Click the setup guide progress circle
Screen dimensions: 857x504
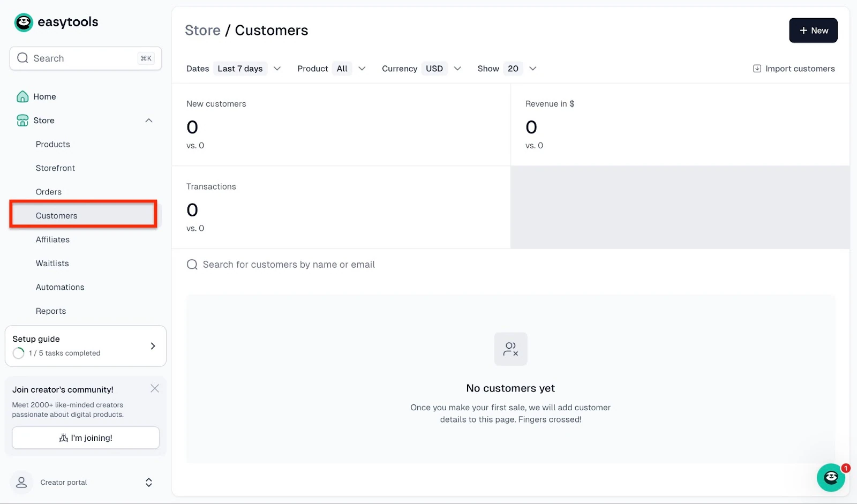(x=19, y=353)
